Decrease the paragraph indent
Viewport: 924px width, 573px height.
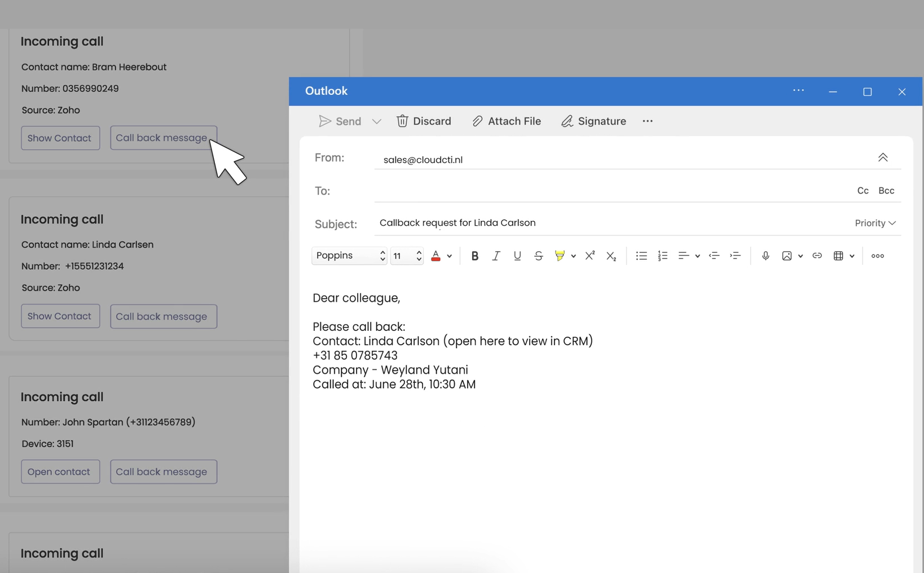coord(714,256)
